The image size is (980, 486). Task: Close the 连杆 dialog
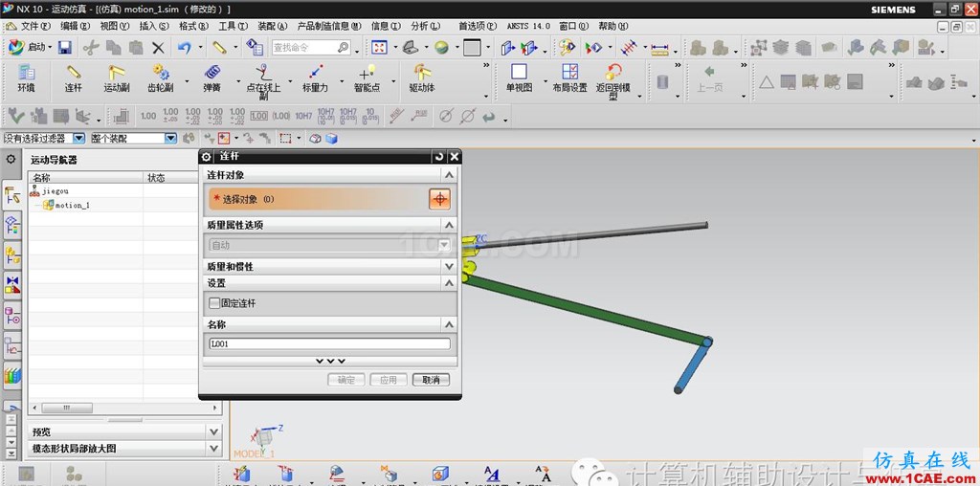click(x=455, y=157)
